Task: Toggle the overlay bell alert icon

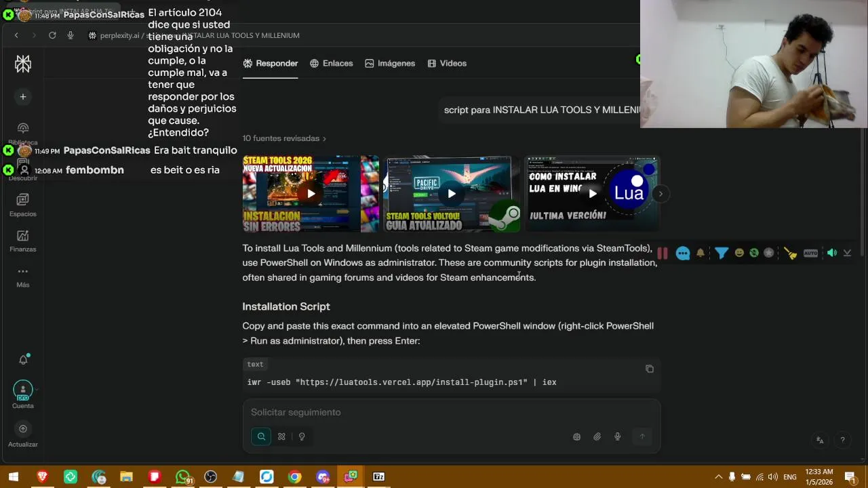Action: tap(701, 253)
